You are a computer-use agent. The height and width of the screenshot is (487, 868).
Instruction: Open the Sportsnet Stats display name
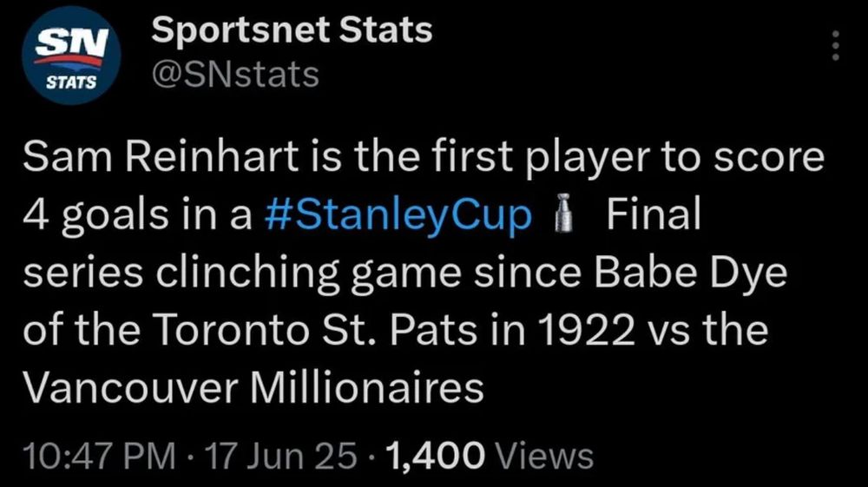tap(292, 30)
